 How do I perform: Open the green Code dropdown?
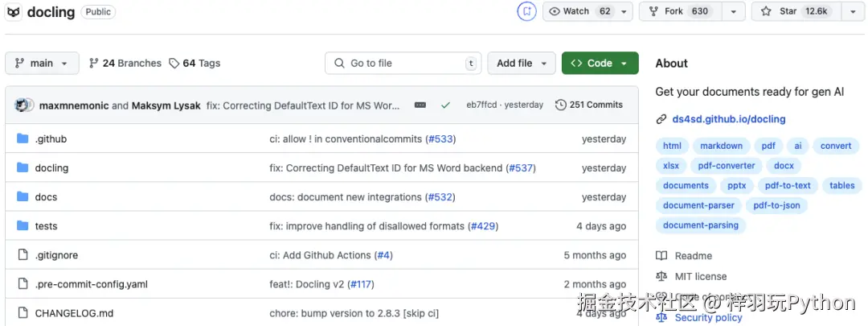[x=600, y=63]
